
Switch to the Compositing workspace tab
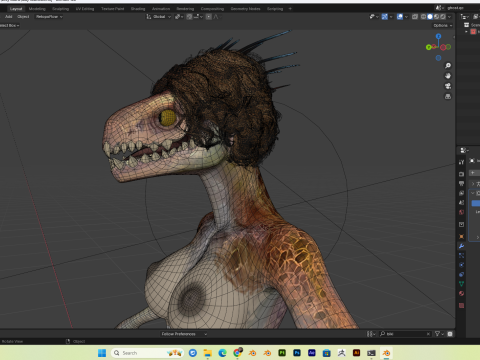(x=212, y=9)
